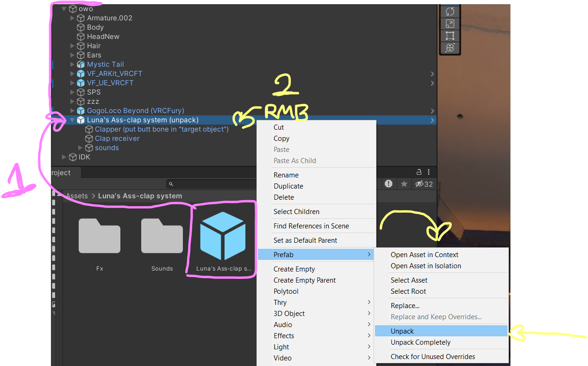The height and width of the screenshot is (366, 588).
Task: Open GogoLoco Beyond prefab via right chevron
Action: coord(432,111)
